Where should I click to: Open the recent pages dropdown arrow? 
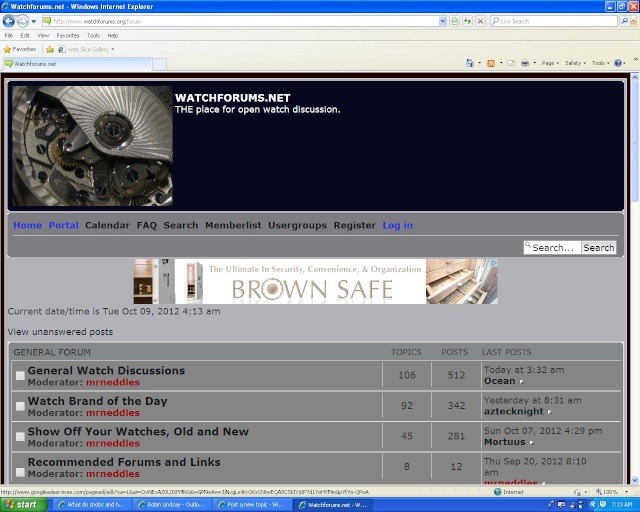point(34,21)
